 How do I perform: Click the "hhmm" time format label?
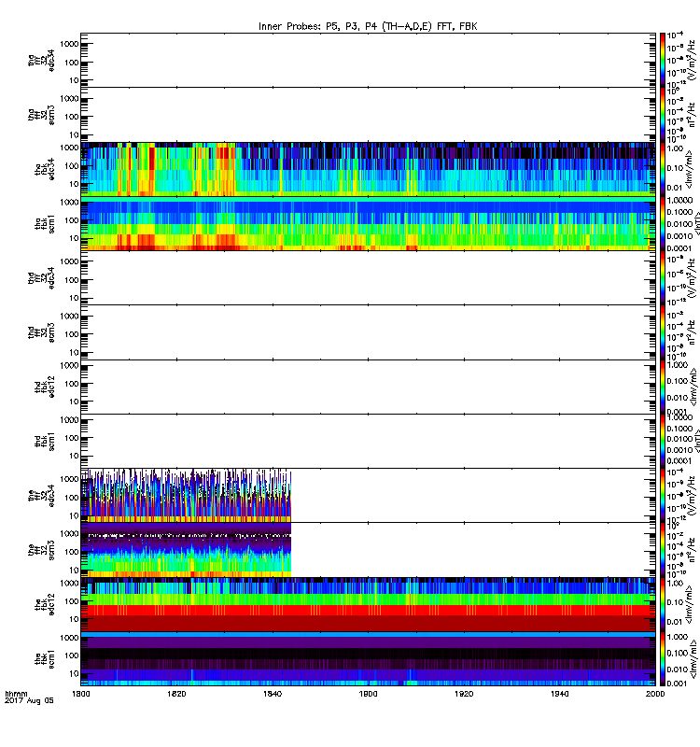(x=16, y=694)
